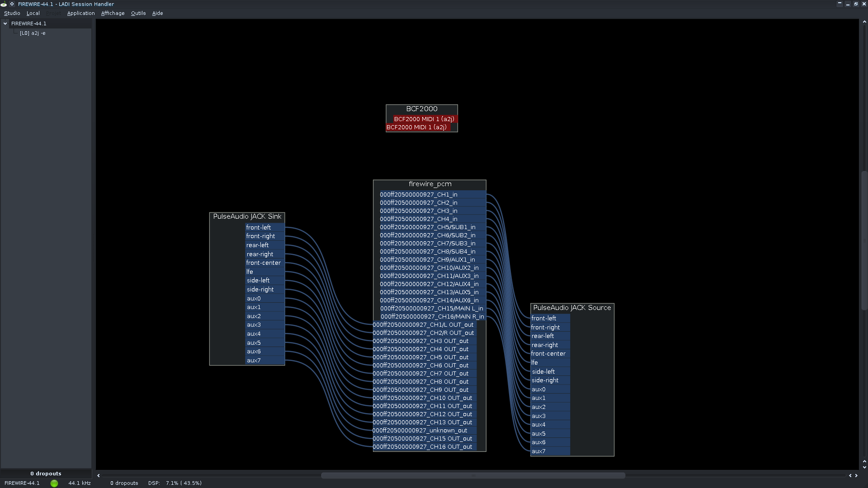Click right arrow of horizontal scrollbar
This screenshot has width=868, height=488.
(x=856, y=475)
